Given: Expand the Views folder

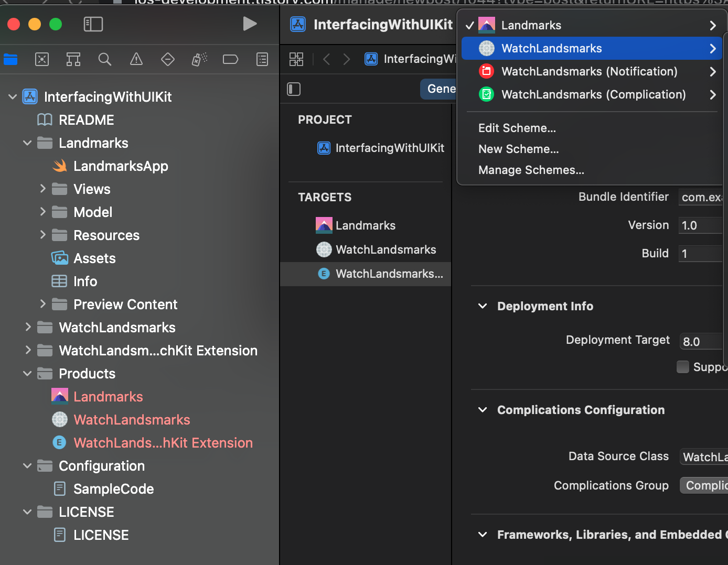Looking at the screenshot, I should 42,189.
